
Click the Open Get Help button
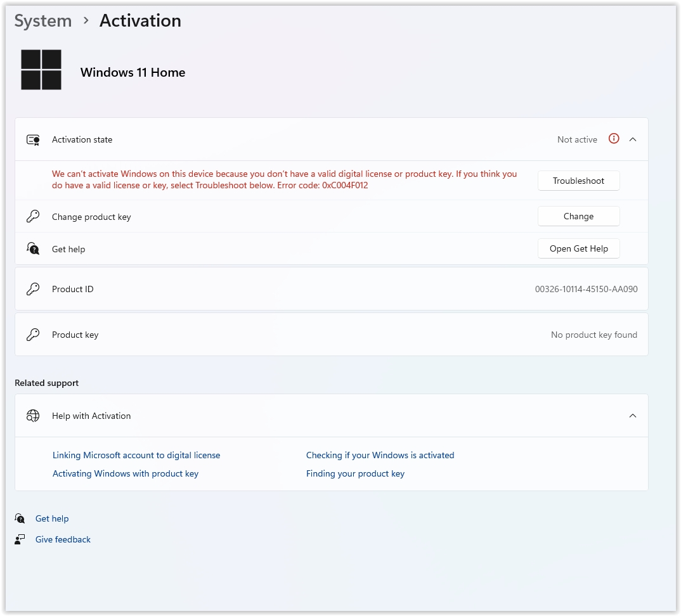(x=578, y=248)
